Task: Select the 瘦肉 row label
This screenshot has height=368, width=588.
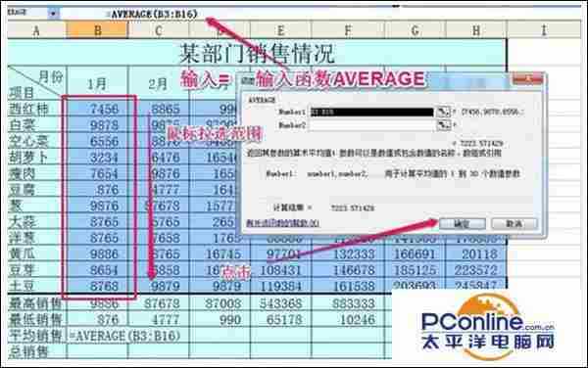Action: pos(37,173)
